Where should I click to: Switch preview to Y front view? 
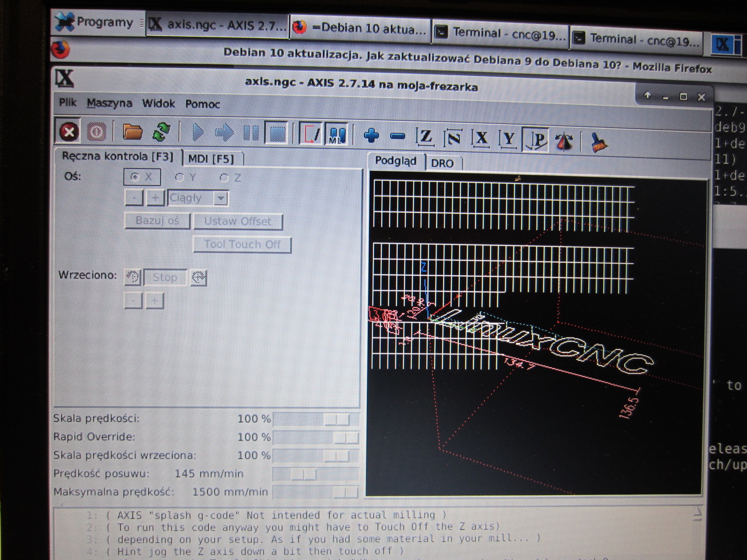coord(508,139)
